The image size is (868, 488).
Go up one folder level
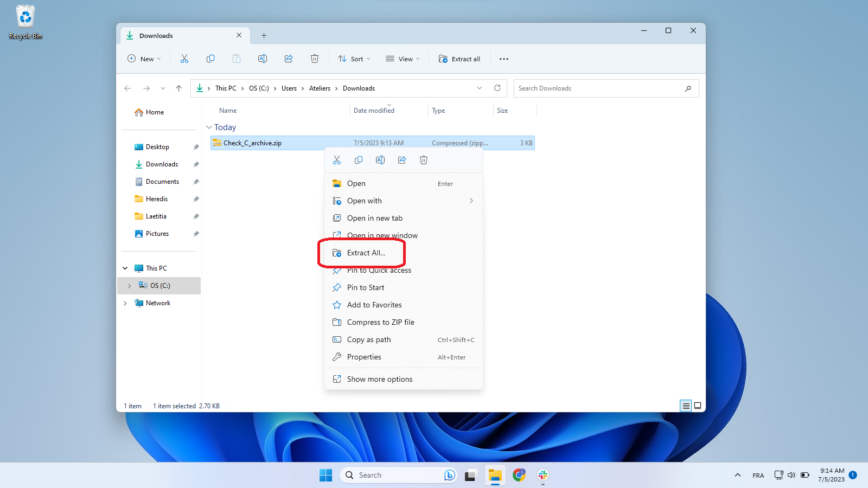pyautogui.click(x=178, y=88)
